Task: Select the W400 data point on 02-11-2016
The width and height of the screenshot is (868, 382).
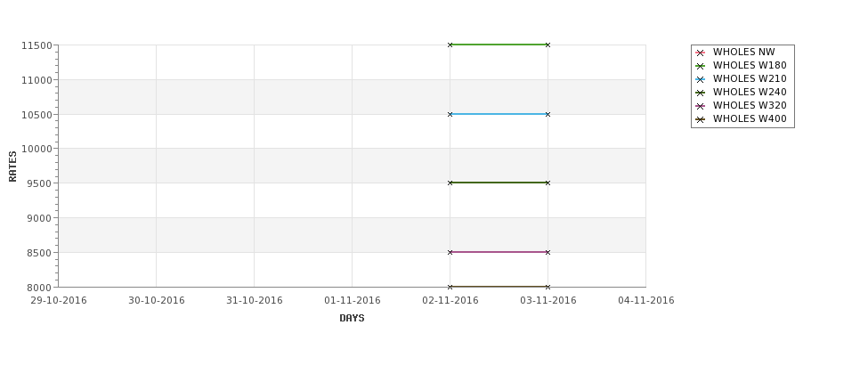Action: pos(450,287)
